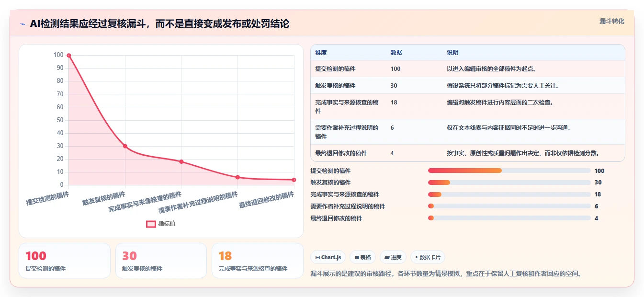Click the 完成事实与来源核查的稿件 progress bar
The width and height of the screenshot is (644, 297).
coord(509,194)
